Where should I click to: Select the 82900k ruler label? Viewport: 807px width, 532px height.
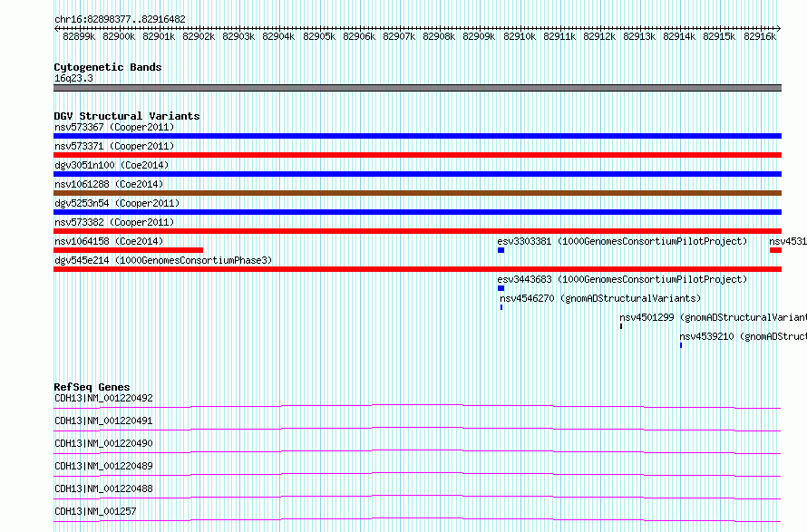point(119,36)
